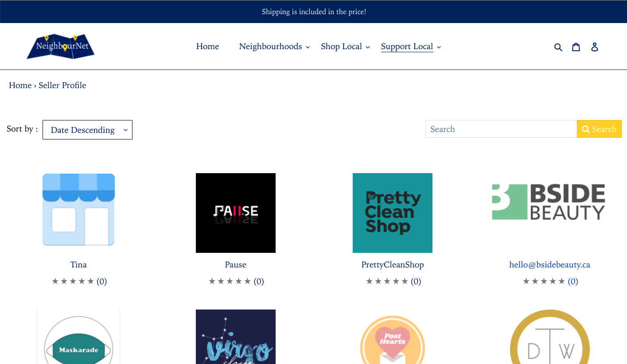Open the Pause seller logo
The width and height of the screenshot is (627, 364).
tap(236, 213)
